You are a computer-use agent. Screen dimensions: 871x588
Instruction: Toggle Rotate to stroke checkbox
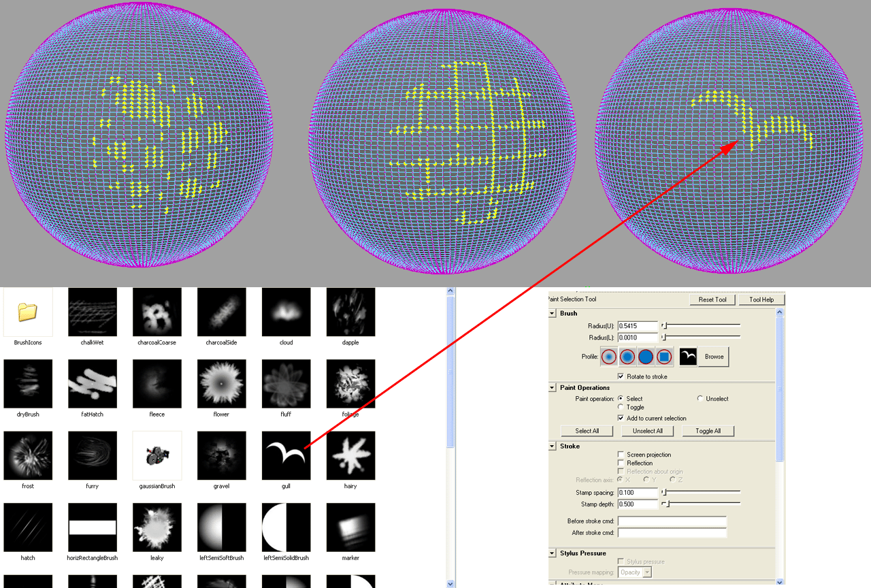coord(621,376)
